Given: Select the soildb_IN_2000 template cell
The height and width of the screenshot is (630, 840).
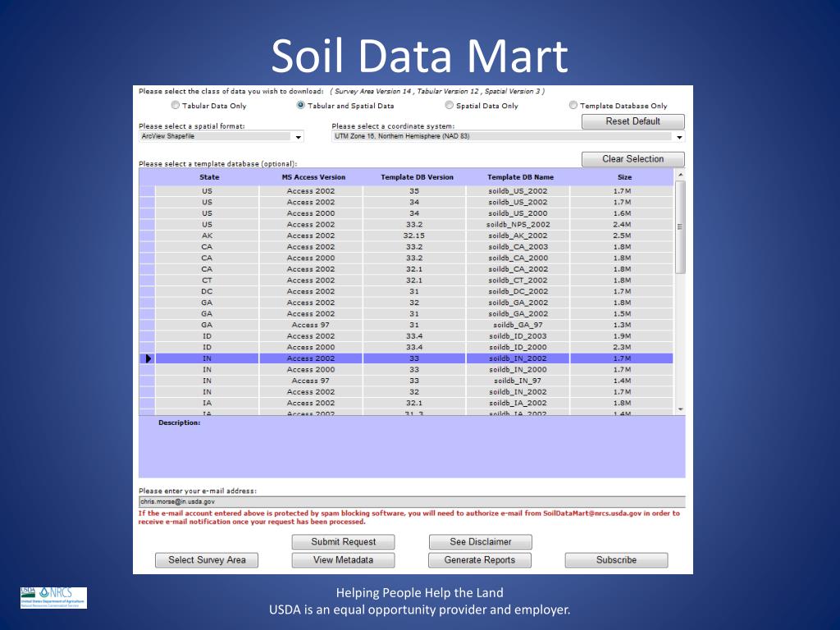Looking at the screenshot, I should coord(518,370).
